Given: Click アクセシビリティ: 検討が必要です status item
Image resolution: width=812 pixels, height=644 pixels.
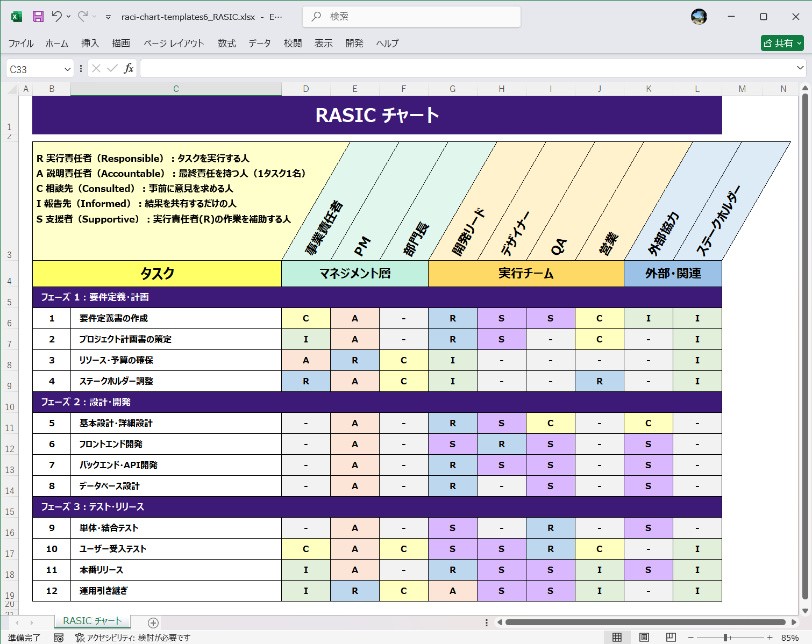Looking at the screenshot, I should click(133, 638).
